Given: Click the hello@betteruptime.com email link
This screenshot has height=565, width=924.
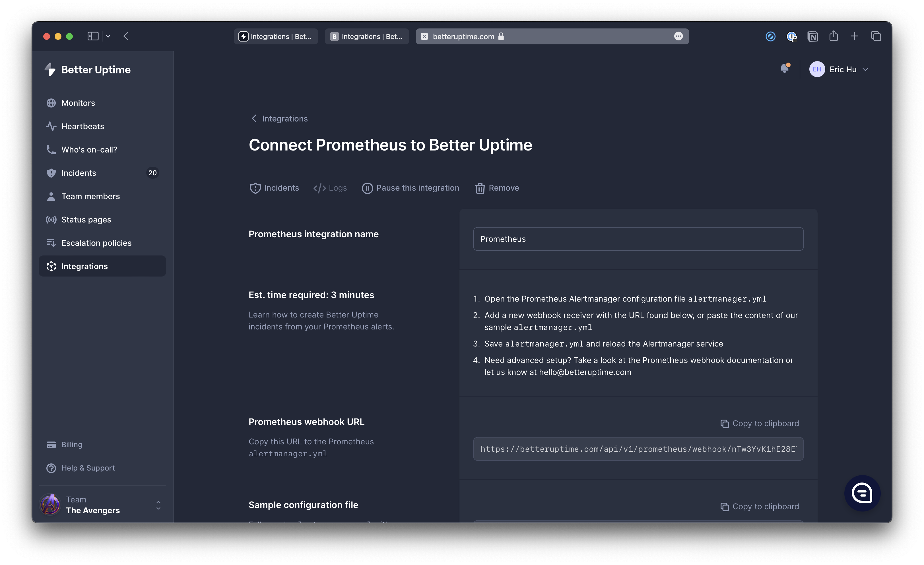Looking at the screenshot, I should click(585, 372).
